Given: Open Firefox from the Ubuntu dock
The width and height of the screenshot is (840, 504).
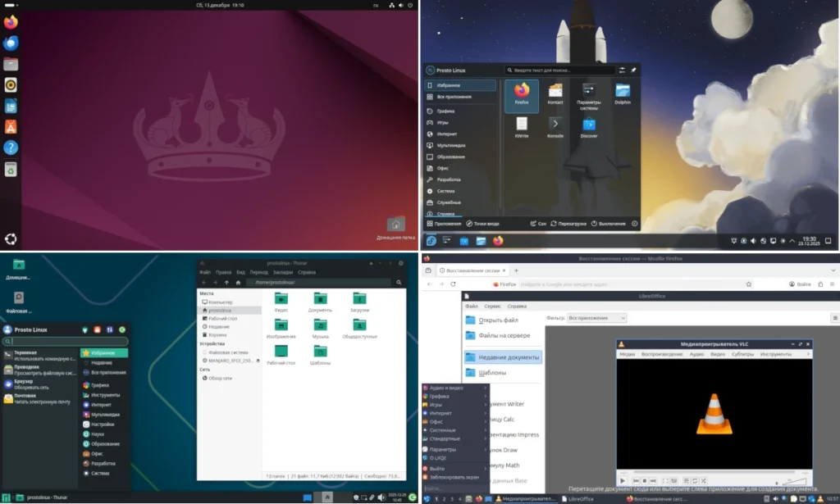Looking at the screenshot, I should click(11, 22).
